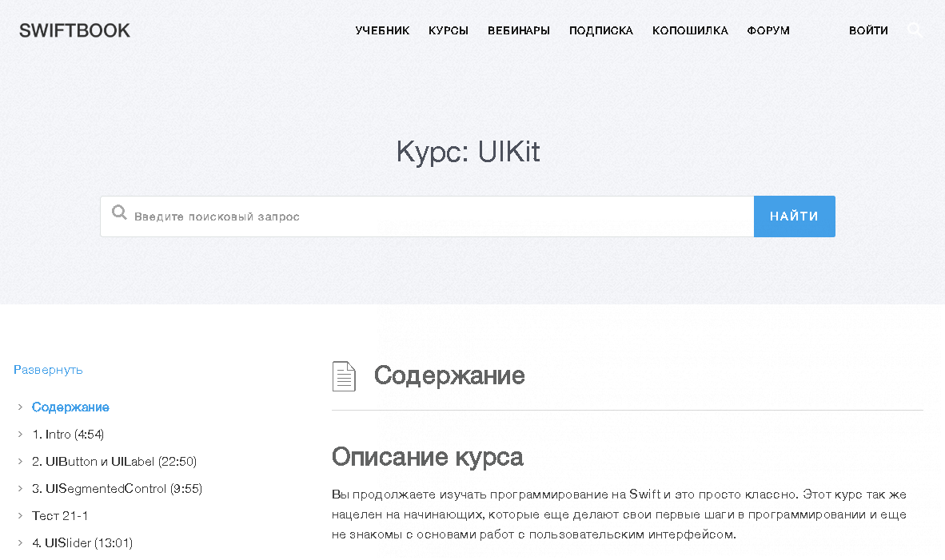The height and width of the screenshot is (560, 945).
Task: Select Содержание in the sidebar list
Action: coord(70,407)
